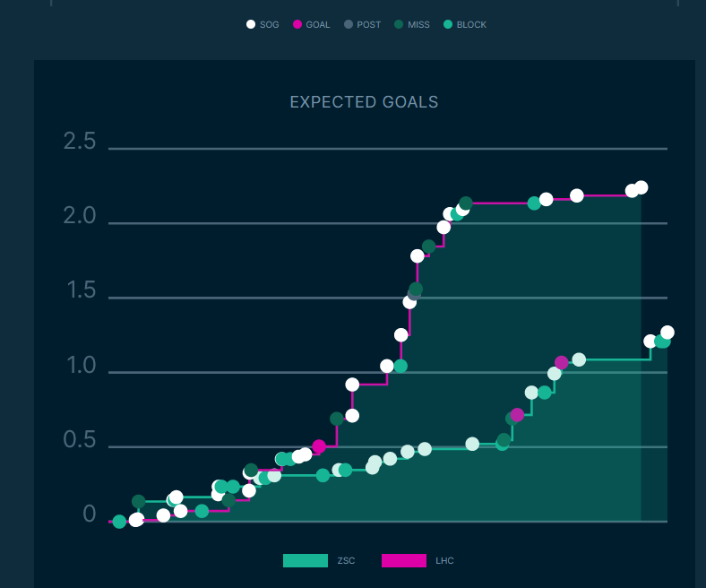Viewport: 706px width, 588px height.
Task: Click the magenta LHC color swatch
Action: tap(404, 561)
